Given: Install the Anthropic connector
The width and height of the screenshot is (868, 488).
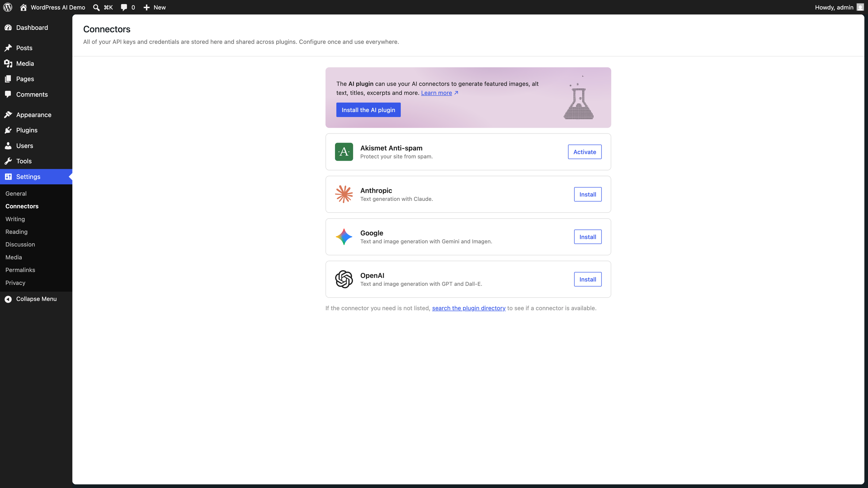Looking at the screenshot, I should [x=588, y=194].
